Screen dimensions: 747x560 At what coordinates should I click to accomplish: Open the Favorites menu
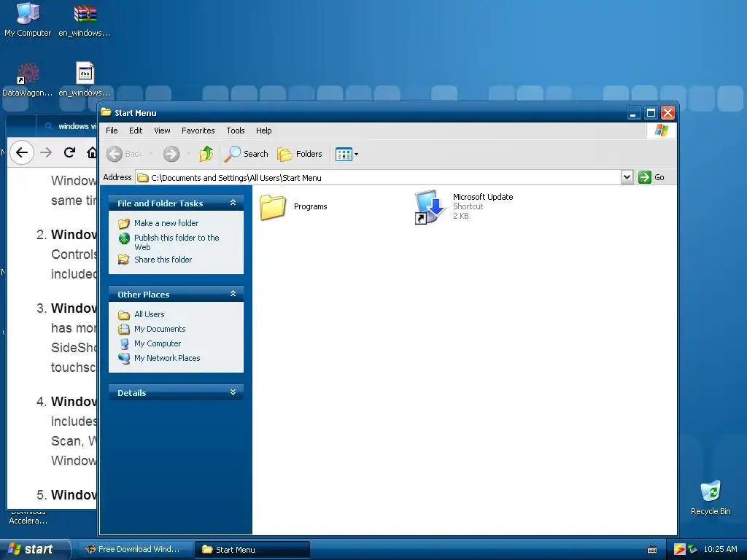198,131
